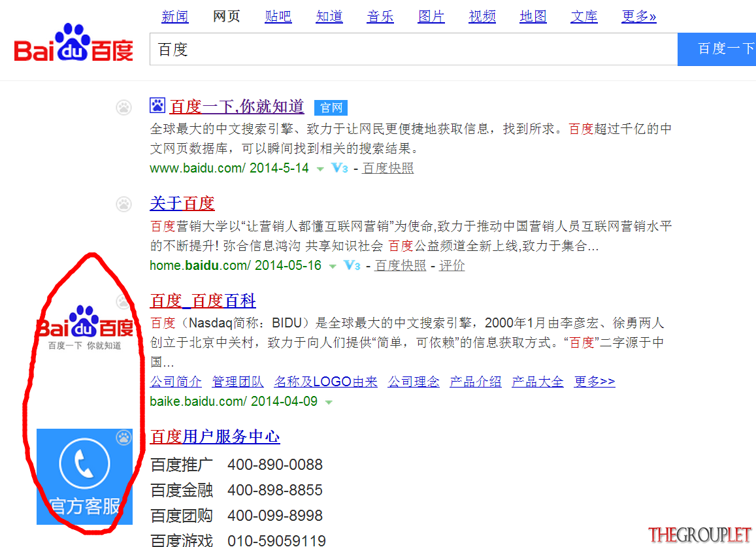The height and width of the screenshot is (547, 756).
Task: Click the 百度一下 search button
Action: [x=717, y=49]
